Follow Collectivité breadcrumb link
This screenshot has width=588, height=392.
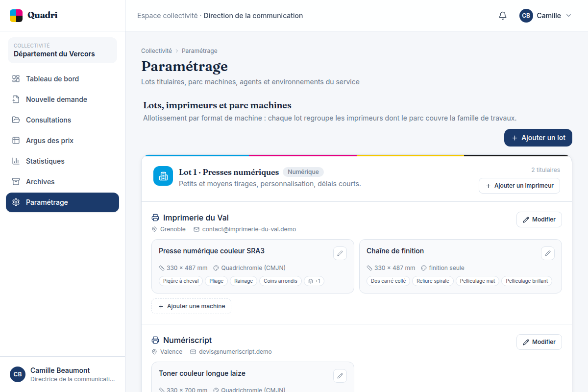coord(156,51)
